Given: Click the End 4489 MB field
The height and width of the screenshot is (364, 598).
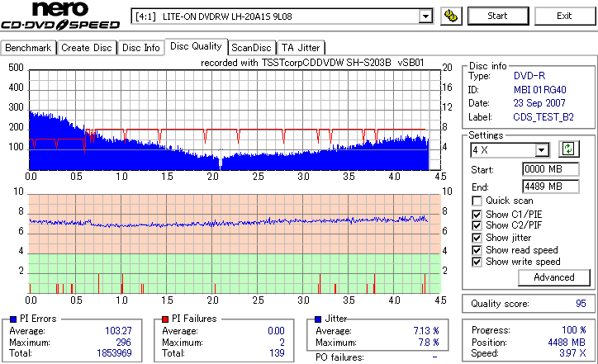Looking at the screenshot, I should coord(550,187).
